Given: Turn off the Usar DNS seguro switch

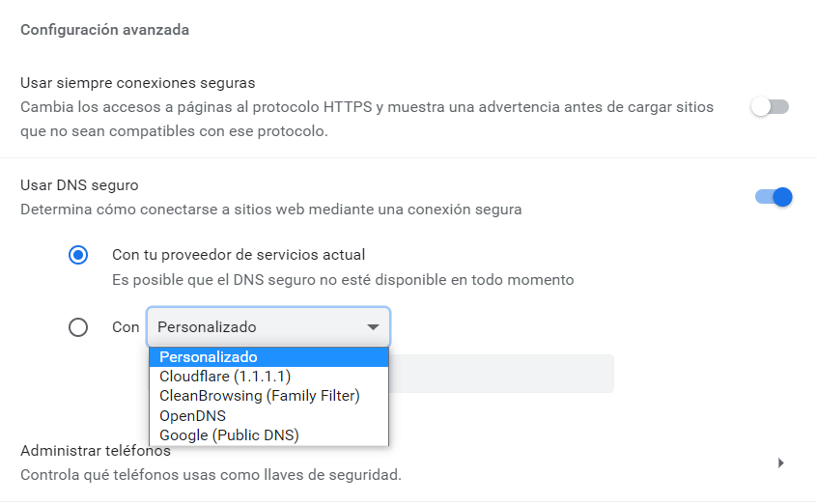Looking at the screenshot, I should tap(774, 197).
